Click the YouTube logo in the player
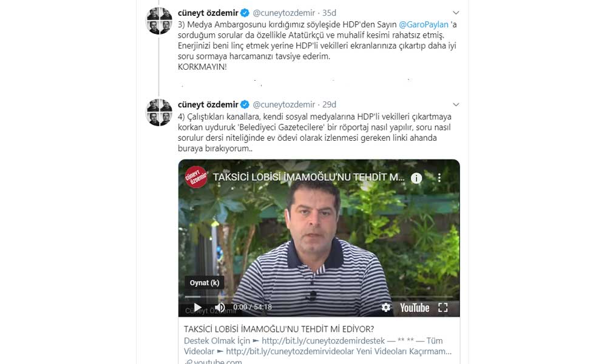This screenshot has height=364, width=607. [415, 308]
